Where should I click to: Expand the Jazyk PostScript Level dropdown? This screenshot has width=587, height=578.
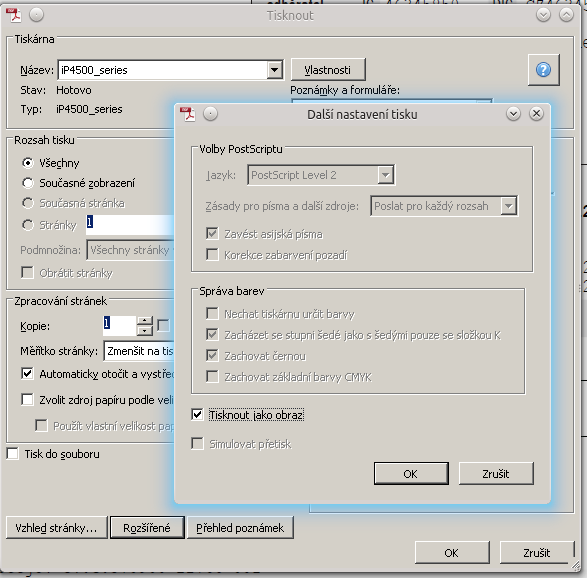[385, 175]
